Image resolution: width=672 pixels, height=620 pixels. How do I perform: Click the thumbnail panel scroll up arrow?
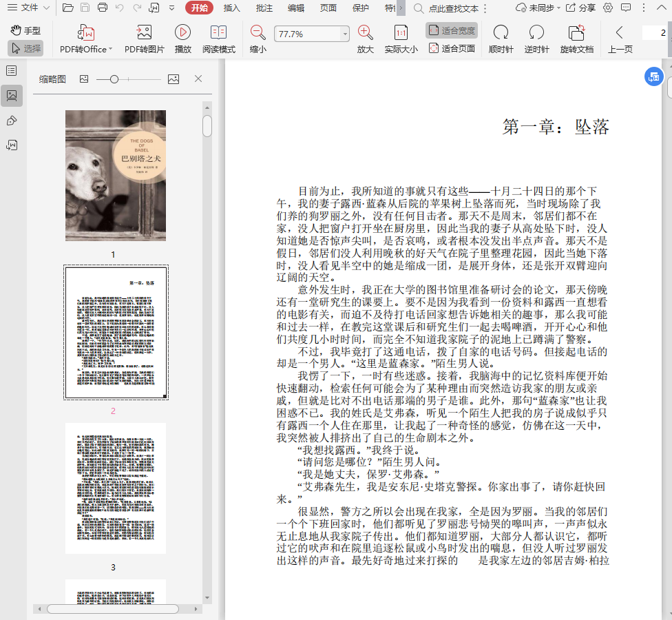(x=207, y=107)
